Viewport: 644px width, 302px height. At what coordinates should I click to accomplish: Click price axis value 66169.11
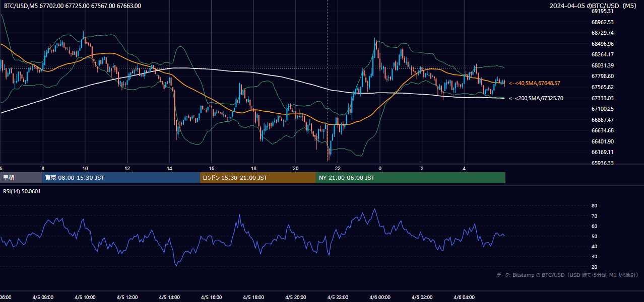tap(602, 152)
